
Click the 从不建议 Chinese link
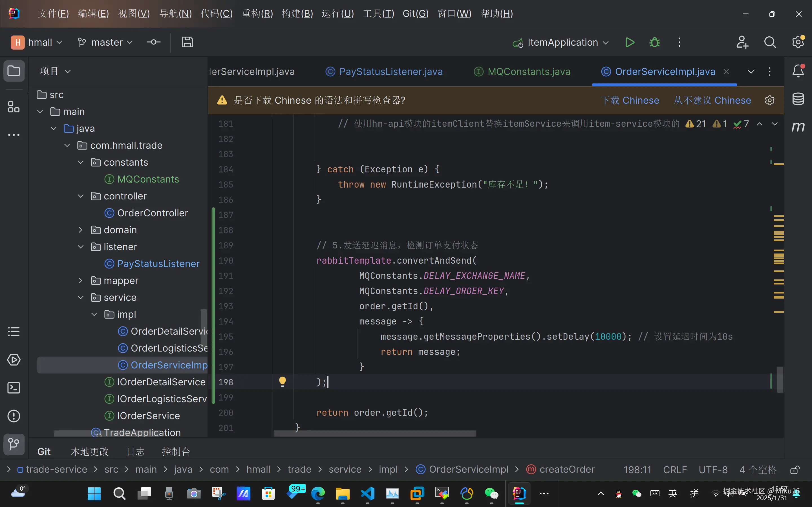(712, 100)
